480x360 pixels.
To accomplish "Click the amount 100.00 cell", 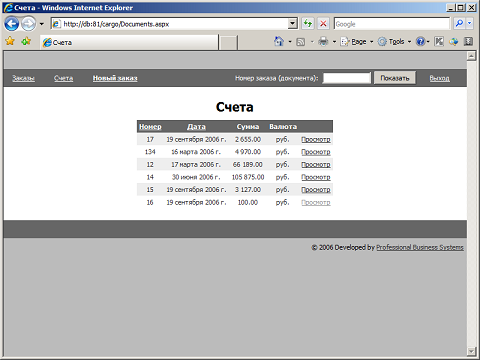I will [248, 202].
